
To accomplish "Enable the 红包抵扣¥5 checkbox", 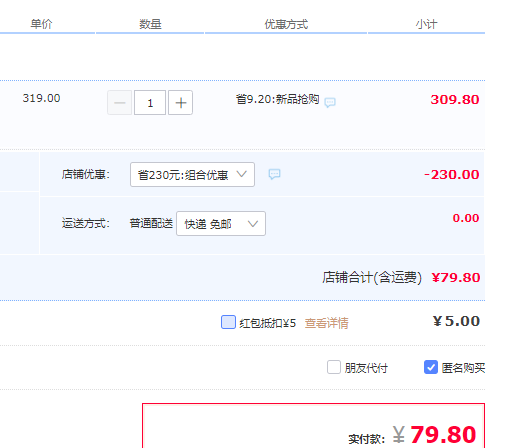I will click(228, 322).
